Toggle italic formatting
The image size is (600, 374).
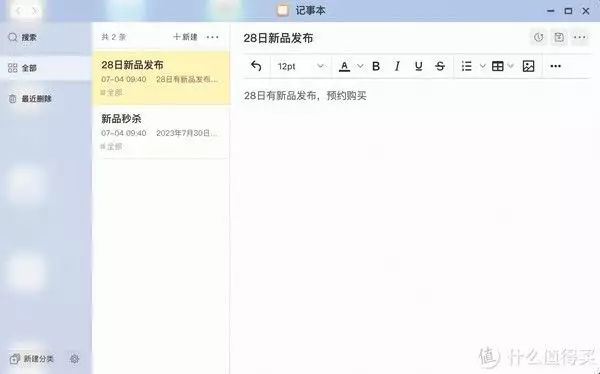tap(397, 66)
